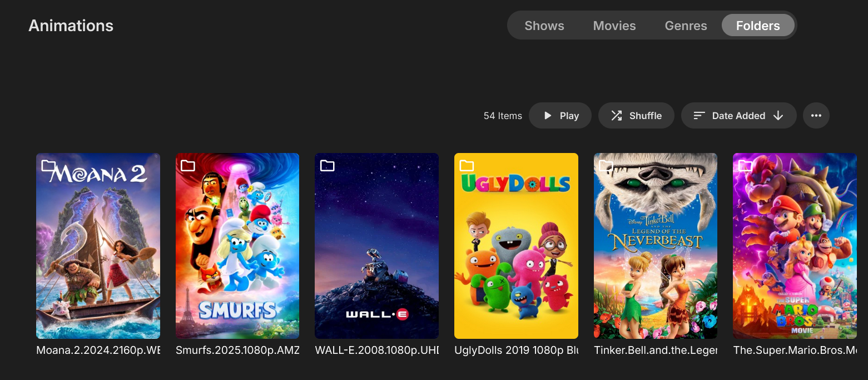
Task: Click the The.Super.Mario.Bros folder name
Action: point(794,351)
